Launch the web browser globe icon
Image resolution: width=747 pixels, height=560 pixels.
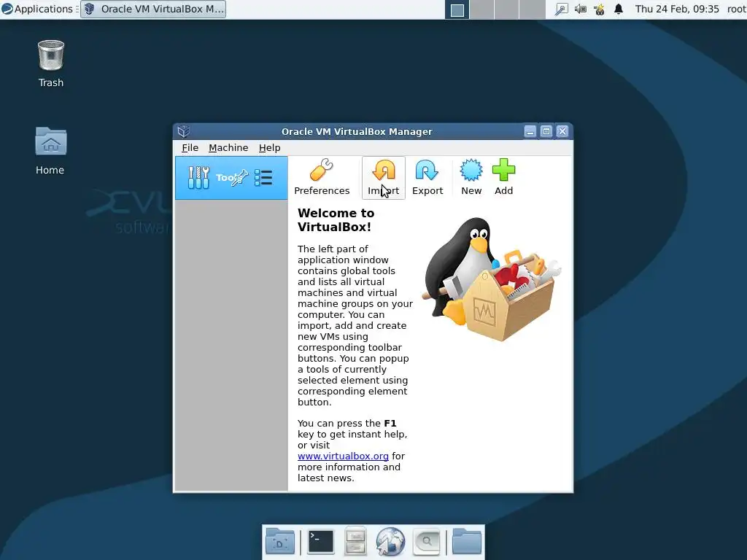click(x=390, y=542)
